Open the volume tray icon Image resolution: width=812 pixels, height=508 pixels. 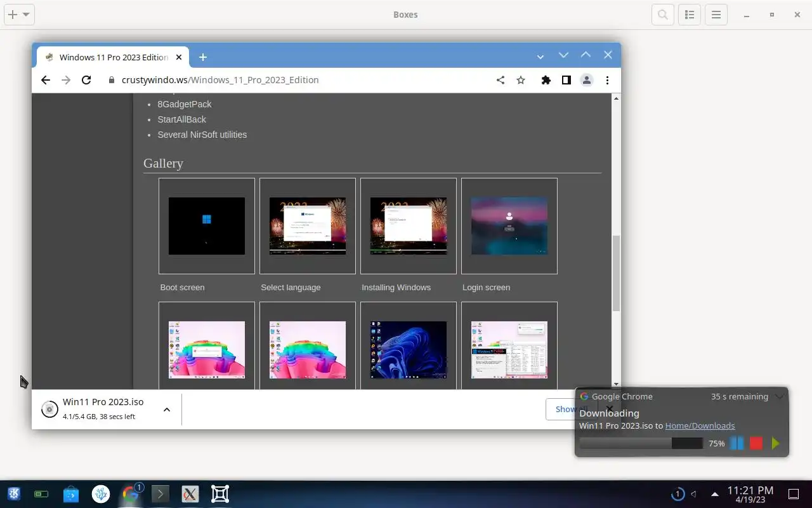[x=694, y=493]
